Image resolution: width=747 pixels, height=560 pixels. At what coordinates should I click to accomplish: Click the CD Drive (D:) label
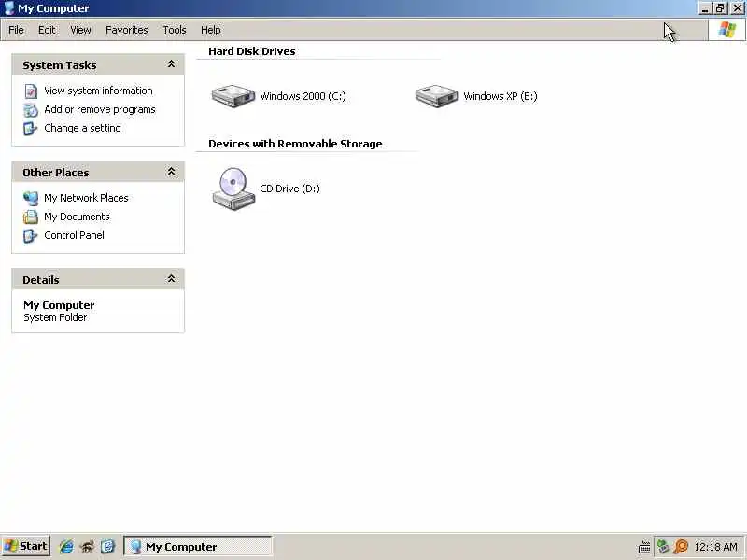pyautogui.click(x=289, y=189)
